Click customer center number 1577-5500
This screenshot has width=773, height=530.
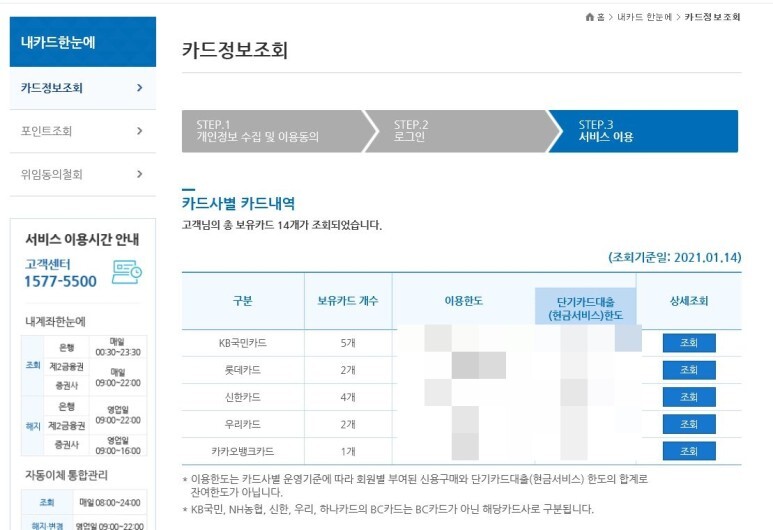[61, 282]
